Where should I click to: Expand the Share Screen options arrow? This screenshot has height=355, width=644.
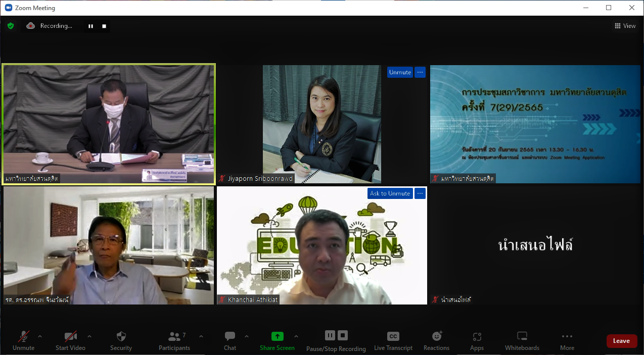(296, 336)
